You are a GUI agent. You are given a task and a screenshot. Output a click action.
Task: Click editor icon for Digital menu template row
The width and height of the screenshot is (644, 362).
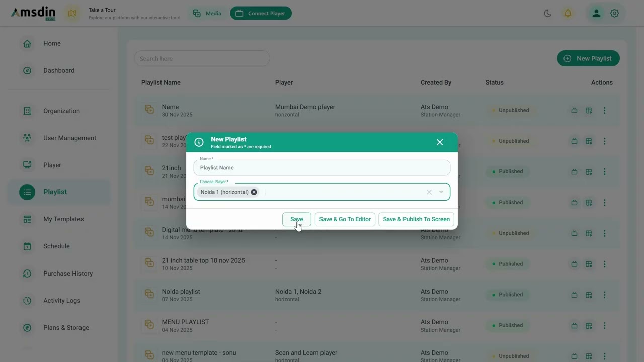[589, 233]
